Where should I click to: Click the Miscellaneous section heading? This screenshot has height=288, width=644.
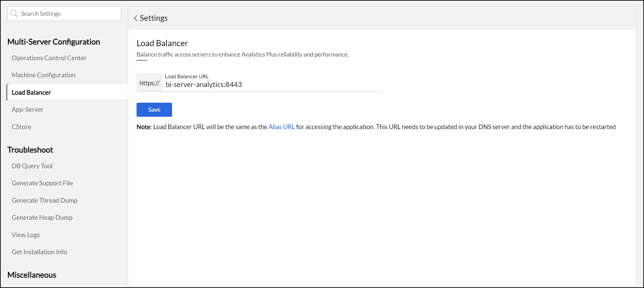pos(32,275)
